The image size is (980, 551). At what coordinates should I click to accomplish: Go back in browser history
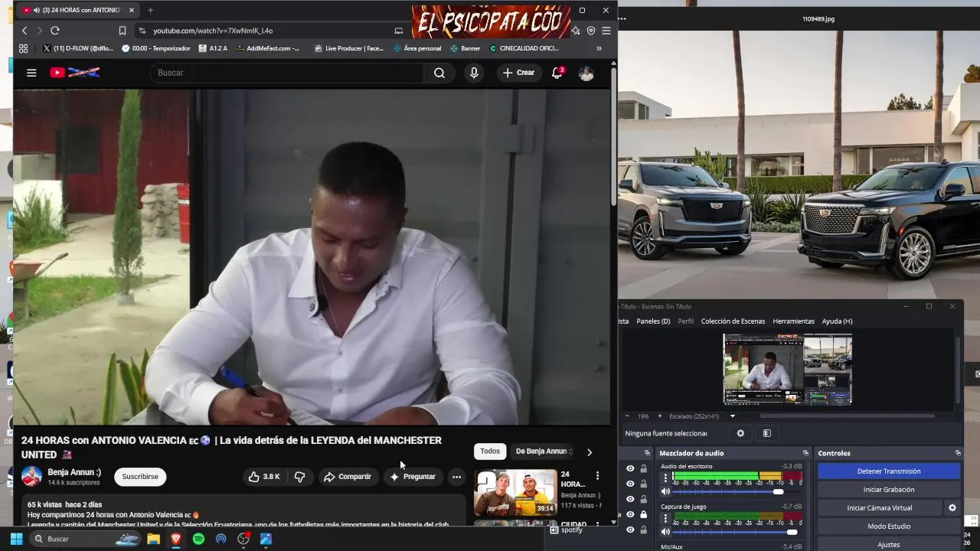(24, 31)
